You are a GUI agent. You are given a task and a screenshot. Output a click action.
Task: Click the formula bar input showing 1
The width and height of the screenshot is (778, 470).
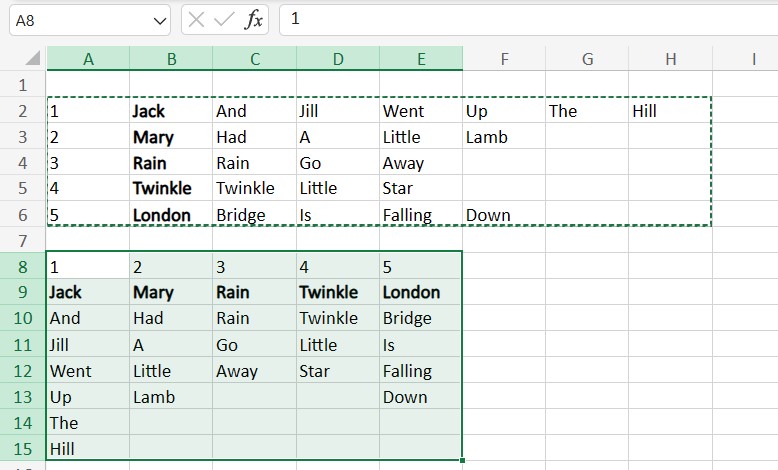click(529, 20)
